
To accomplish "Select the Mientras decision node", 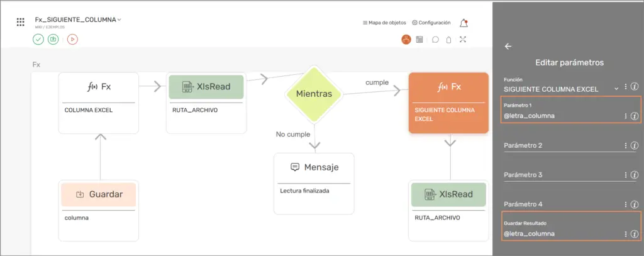I will [x=314, y=94].
